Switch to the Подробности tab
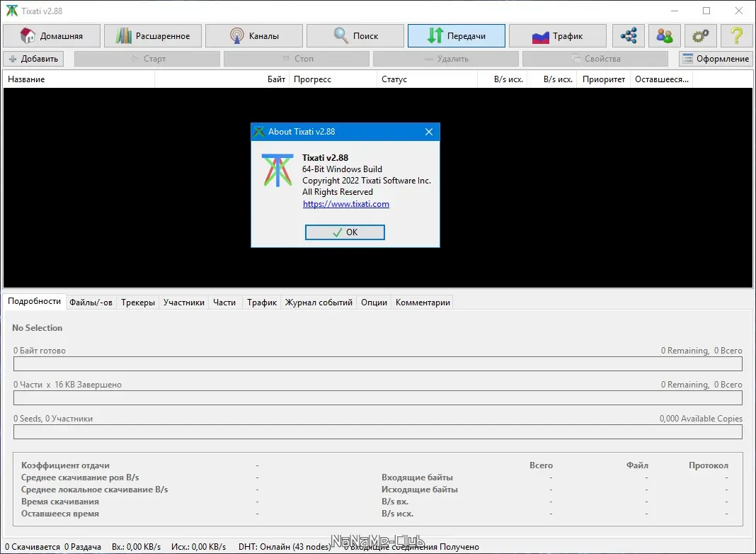756x554 pixels. click(34, 301)
